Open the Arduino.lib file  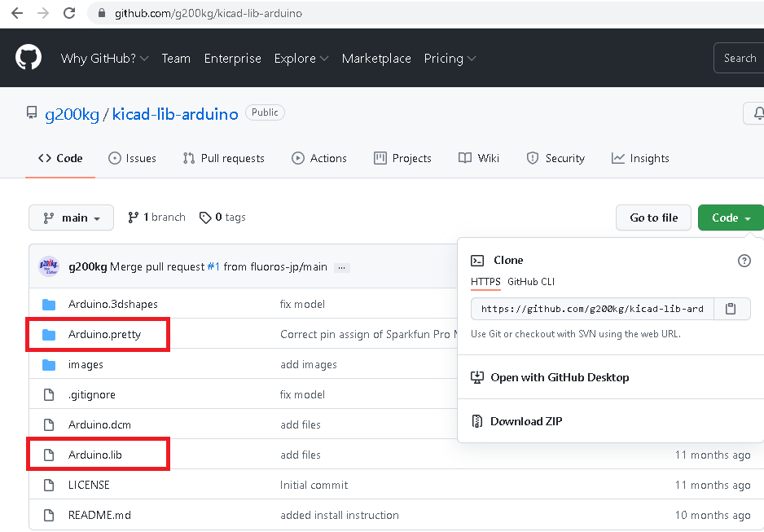point(95,455)
